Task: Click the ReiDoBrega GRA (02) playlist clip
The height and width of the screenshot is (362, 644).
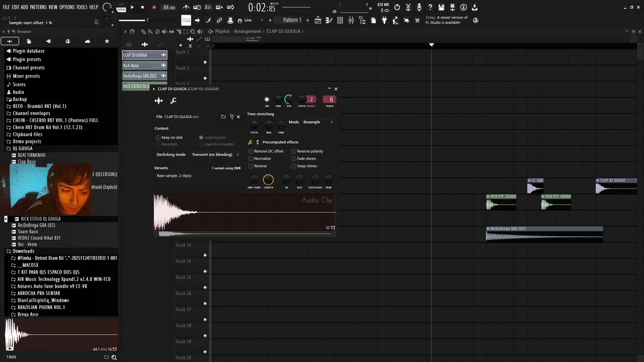Action: click(x=544, y=234)
